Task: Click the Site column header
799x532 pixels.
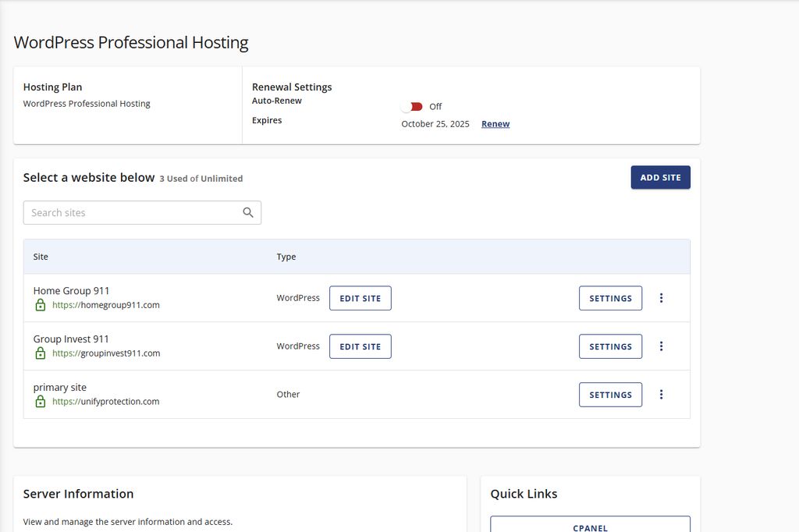Action: [41, 257]
